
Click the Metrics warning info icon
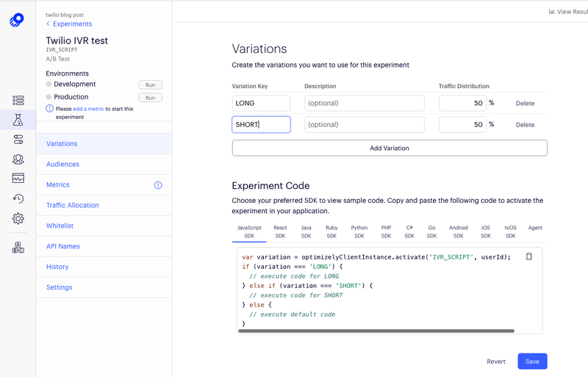point(158,185)
